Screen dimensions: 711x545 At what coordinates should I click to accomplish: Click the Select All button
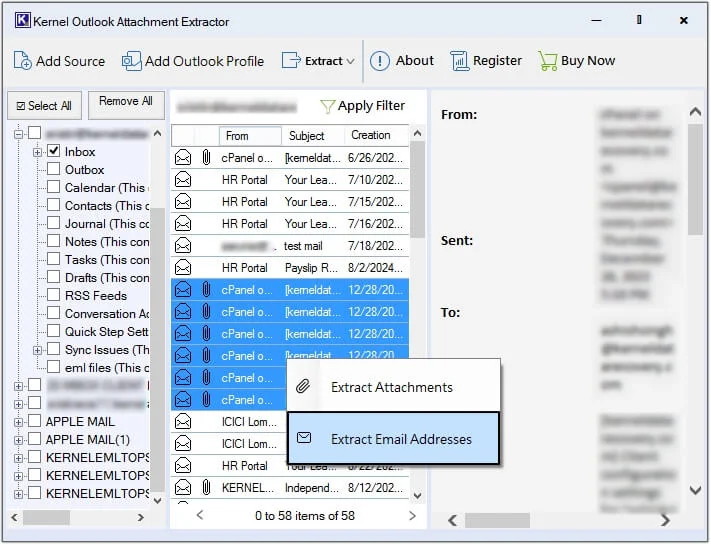44,106
